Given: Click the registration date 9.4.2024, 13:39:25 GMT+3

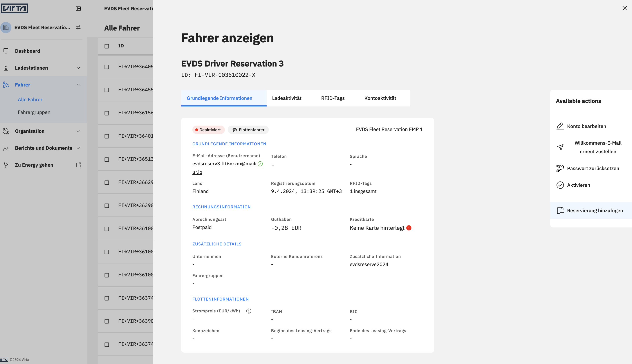Looking at the screenshot, I should tap(306, 191).
